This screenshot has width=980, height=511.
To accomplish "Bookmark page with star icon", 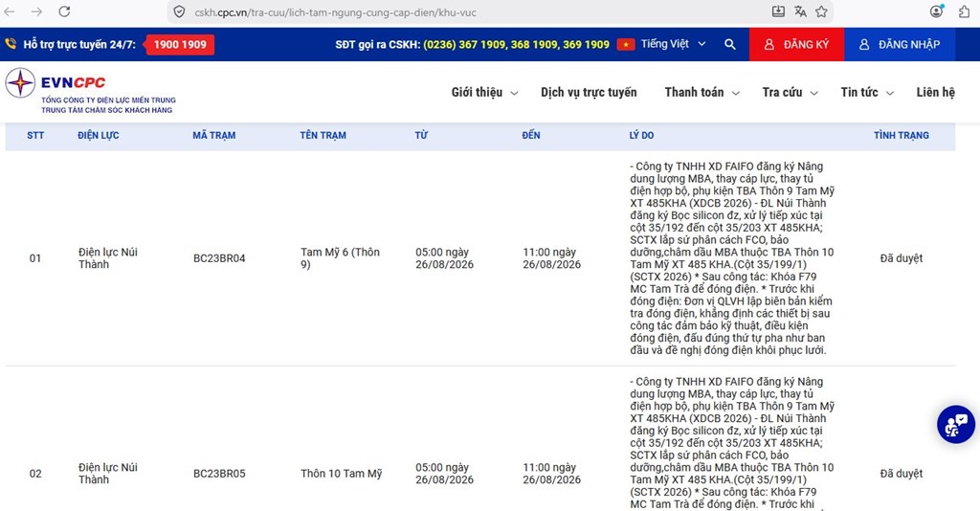I will click(821, 11).
